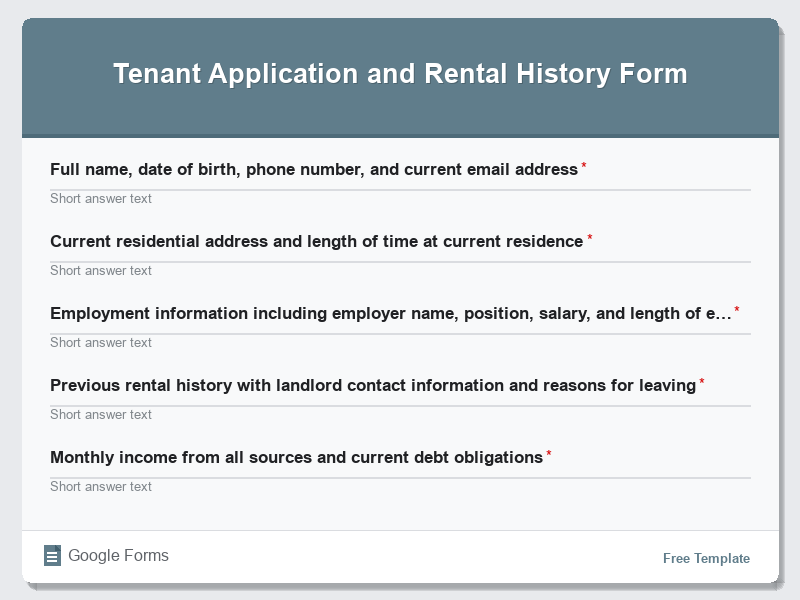Select the Tenant Application and Rental History Form title

point(400,72)
